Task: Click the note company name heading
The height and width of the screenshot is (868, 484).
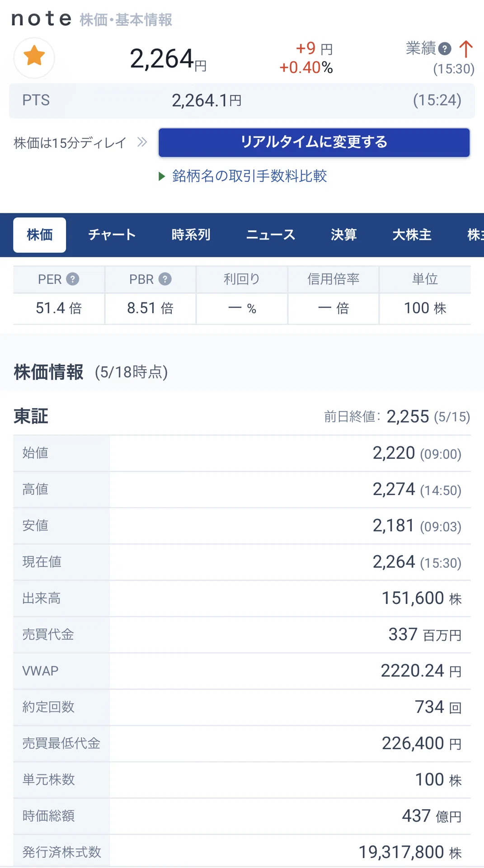Action: click(x=42, y=19)
